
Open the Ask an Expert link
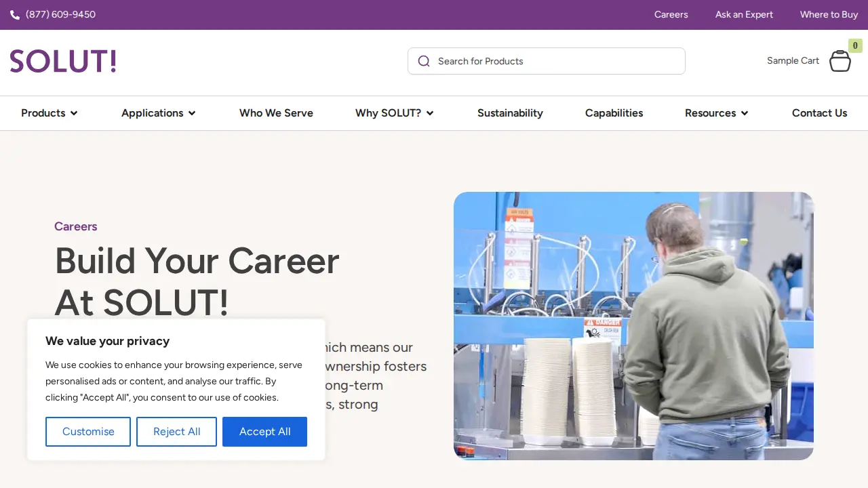tap(744, 15)
